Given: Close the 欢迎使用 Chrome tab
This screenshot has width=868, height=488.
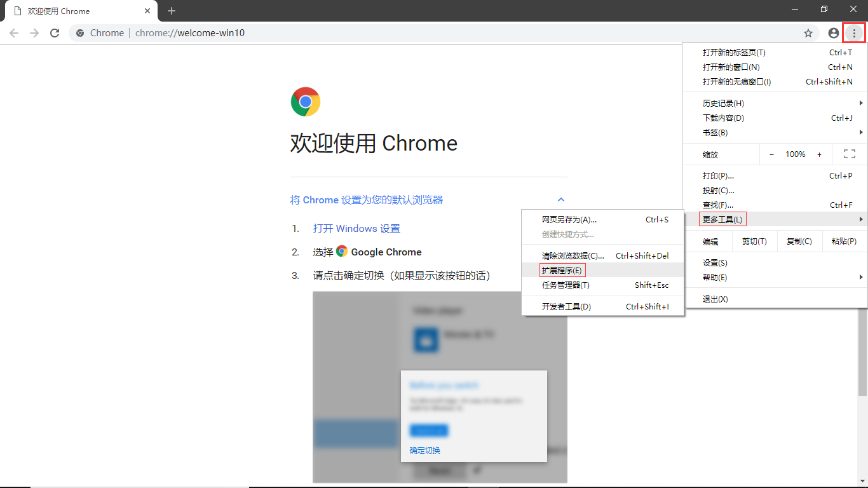Looking at the screenshot, I should point(148,11).
